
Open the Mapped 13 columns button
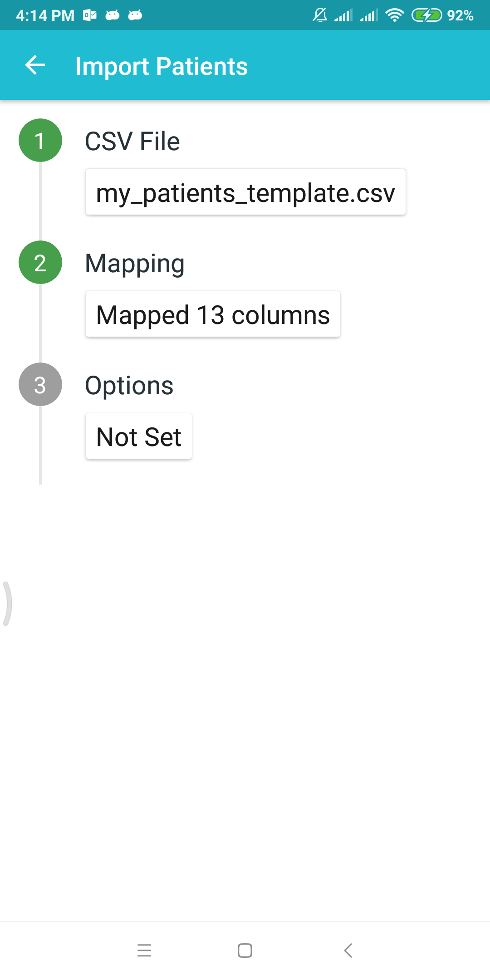[x=213, y=314]
